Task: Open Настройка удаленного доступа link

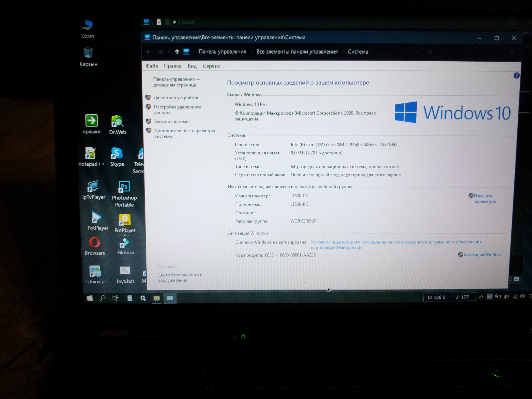Action: (x=177, y=110)
